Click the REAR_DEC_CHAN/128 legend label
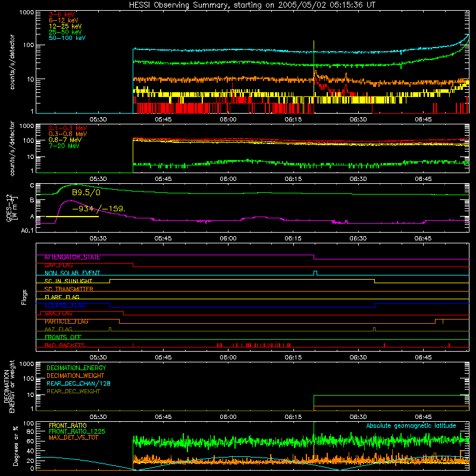The height and width of the screenshot is (476, 476). pos(79,383)
